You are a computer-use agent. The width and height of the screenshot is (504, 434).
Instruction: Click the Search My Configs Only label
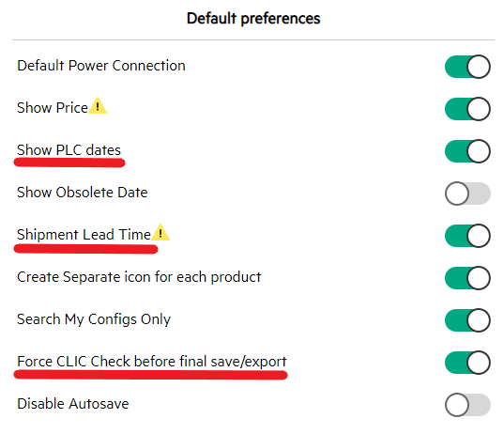click(x=94, y=319)
